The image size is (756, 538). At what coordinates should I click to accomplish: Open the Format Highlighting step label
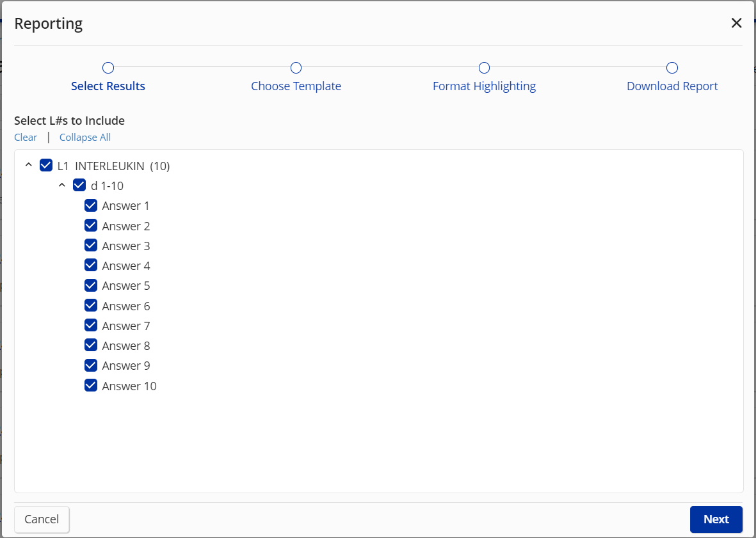click(x=484, y=86)
